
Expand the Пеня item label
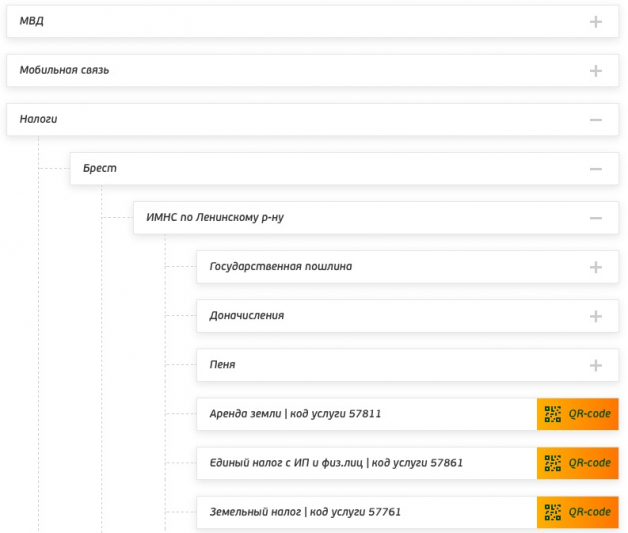[x=222, y=365]
